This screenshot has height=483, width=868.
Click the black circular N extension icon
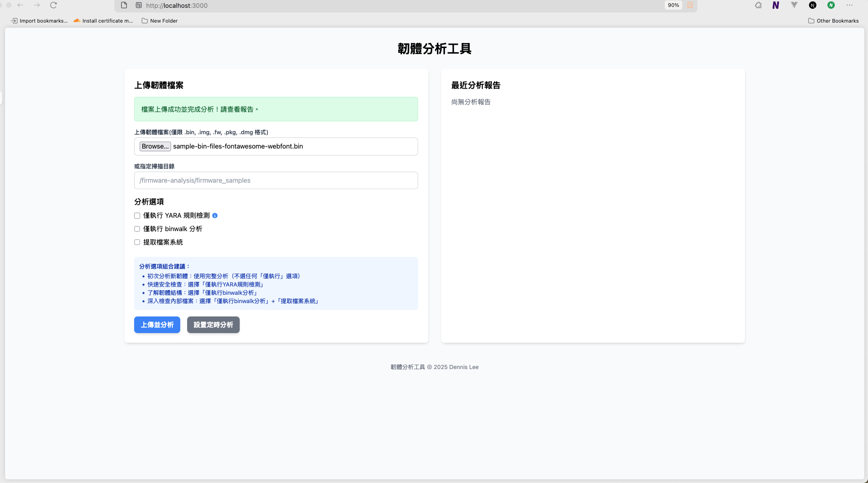click(813, 5)
